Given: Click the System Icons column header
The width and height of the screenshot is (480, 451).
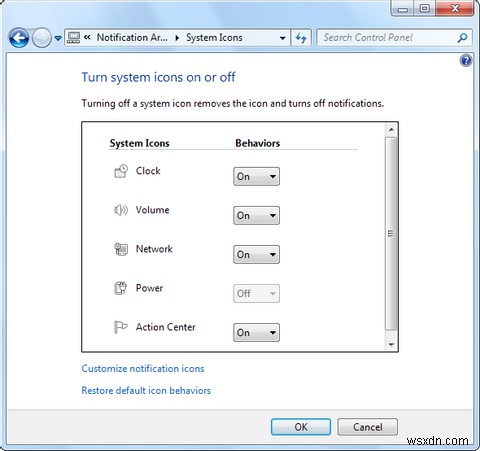Looking at the screenshot, I should 139,143.
